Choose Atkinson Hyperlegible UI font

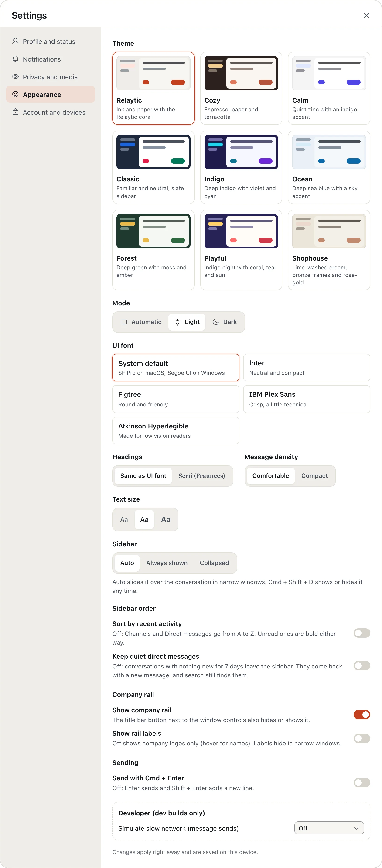pos(176,431)
